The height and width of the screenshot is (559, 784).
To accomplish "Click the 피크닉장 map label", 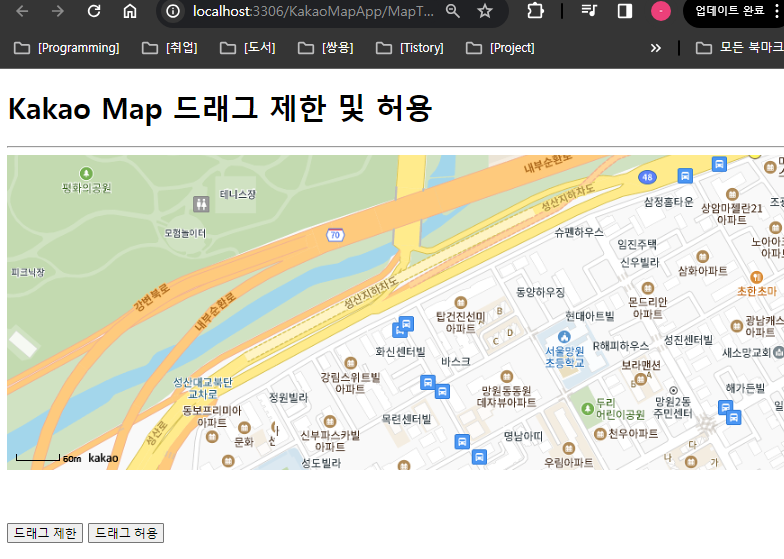I will 28,272.
